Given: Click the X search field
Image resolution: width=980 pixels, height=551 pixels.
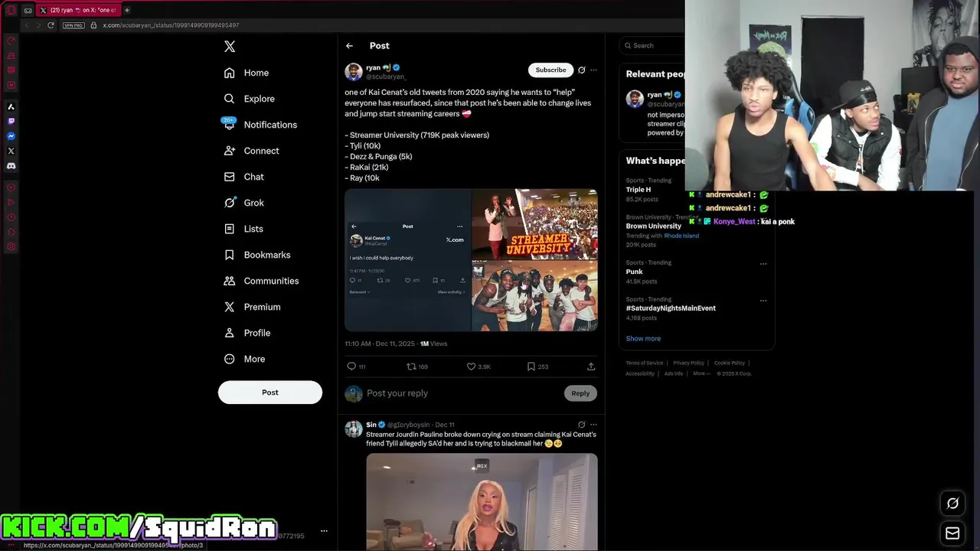Looking at the screenshot, I should (x=652, y=46).
